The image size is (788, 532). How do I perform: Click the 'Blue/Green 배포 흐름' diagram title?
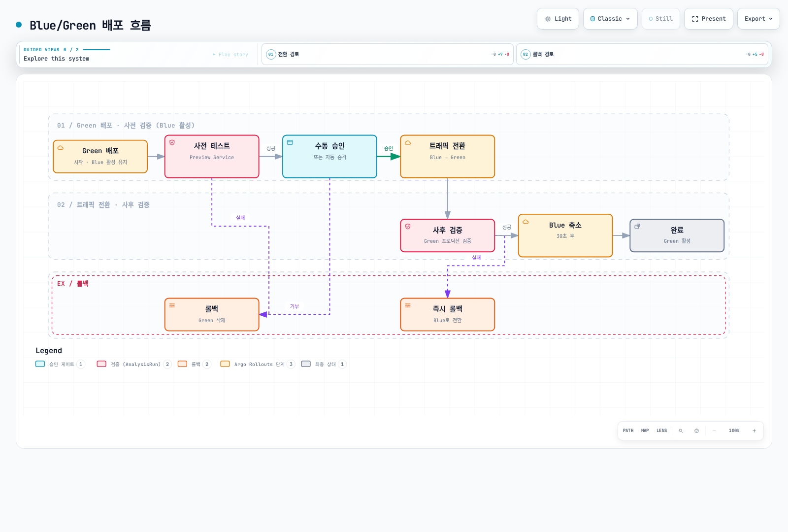point(90,25)
